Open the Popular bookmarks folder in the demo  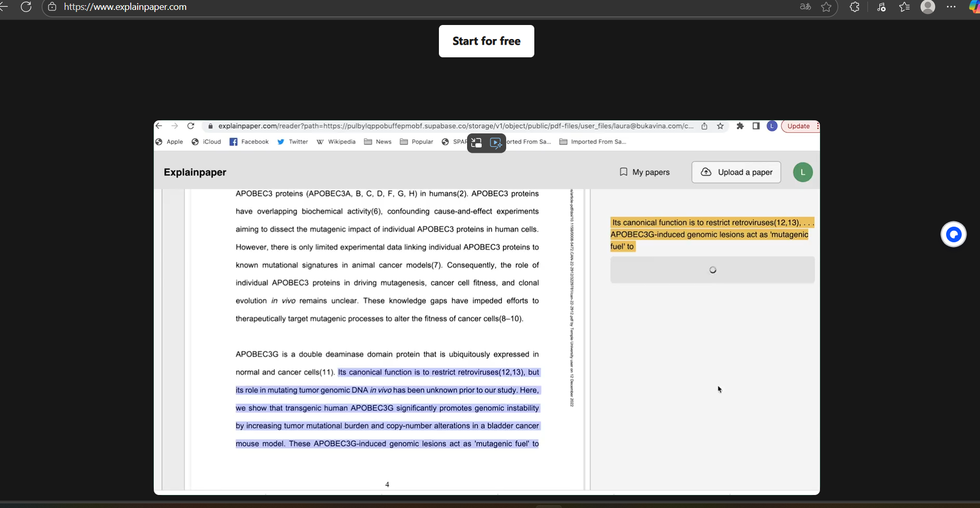pyautogui.click(x=416, y=142)
